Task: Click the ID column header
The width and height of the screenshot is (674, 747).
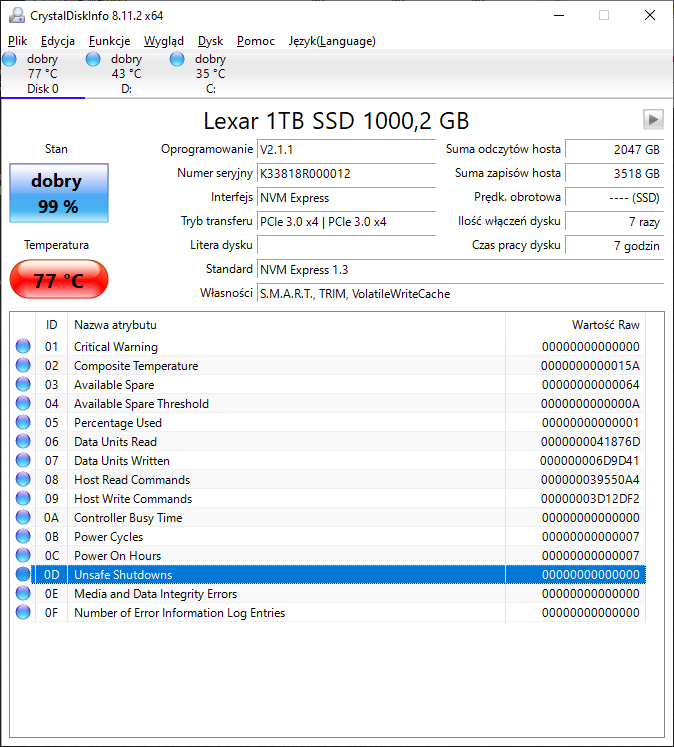Action: (x=51, y=325)
